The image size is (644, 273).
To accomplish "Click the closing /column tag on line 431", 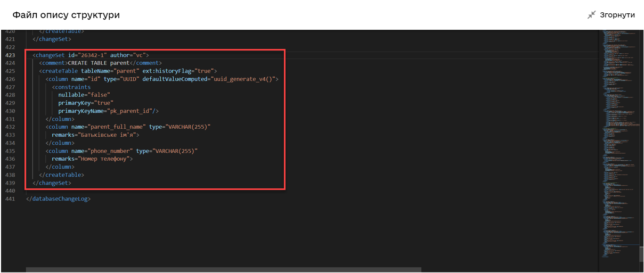I will tap(60, 119).
